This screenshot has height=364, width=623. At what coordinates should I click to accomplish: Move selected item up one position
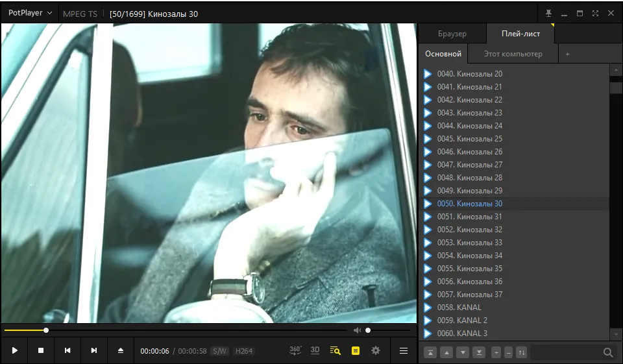click(x=446, y=352)
